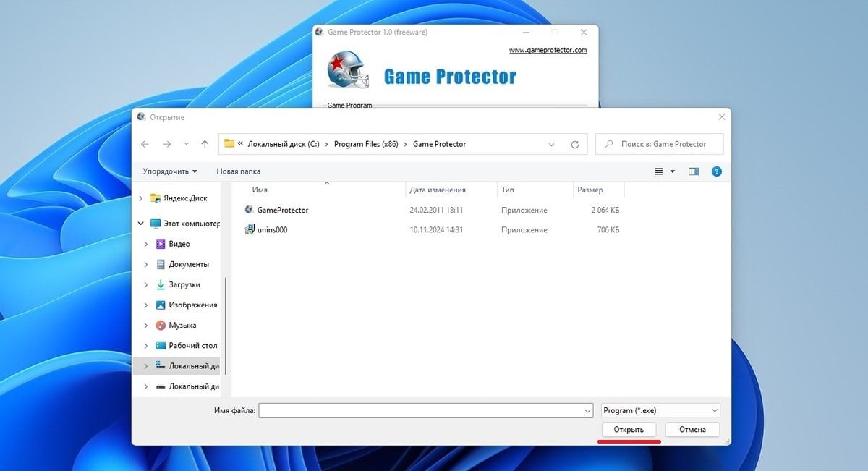The image size is (868, 471).
Task: Open the Упорядочить menu
Action: [170, 171]
